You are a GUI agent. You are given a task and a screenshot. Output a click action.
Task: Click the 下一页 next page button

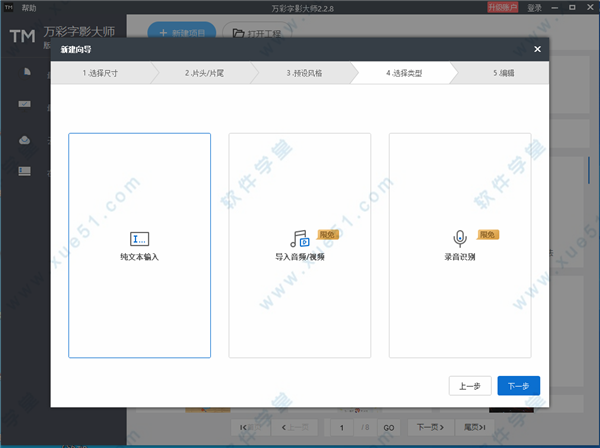pyautogui.click(x=431, y=427)
